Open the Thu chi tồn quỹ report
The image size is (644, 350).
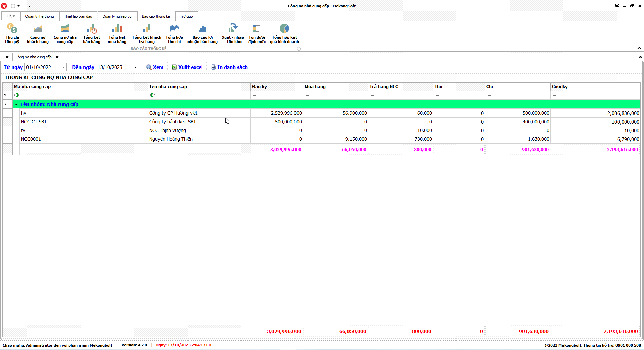coord(12,33)
